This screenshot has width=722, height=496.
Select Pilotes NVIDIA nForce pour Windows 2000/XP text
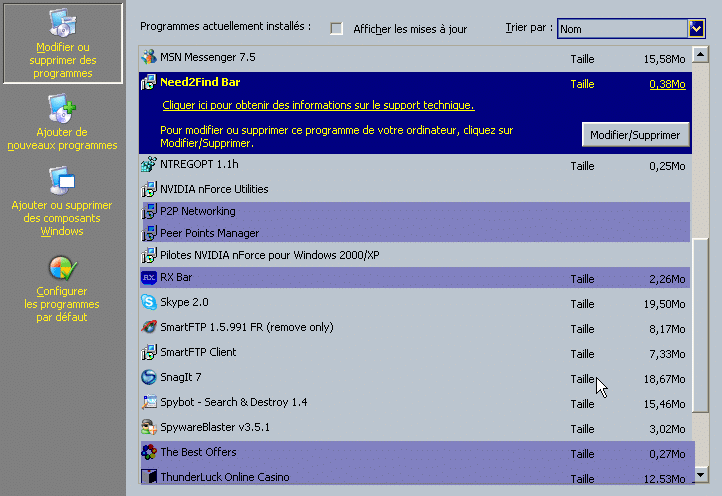(270, 255)
